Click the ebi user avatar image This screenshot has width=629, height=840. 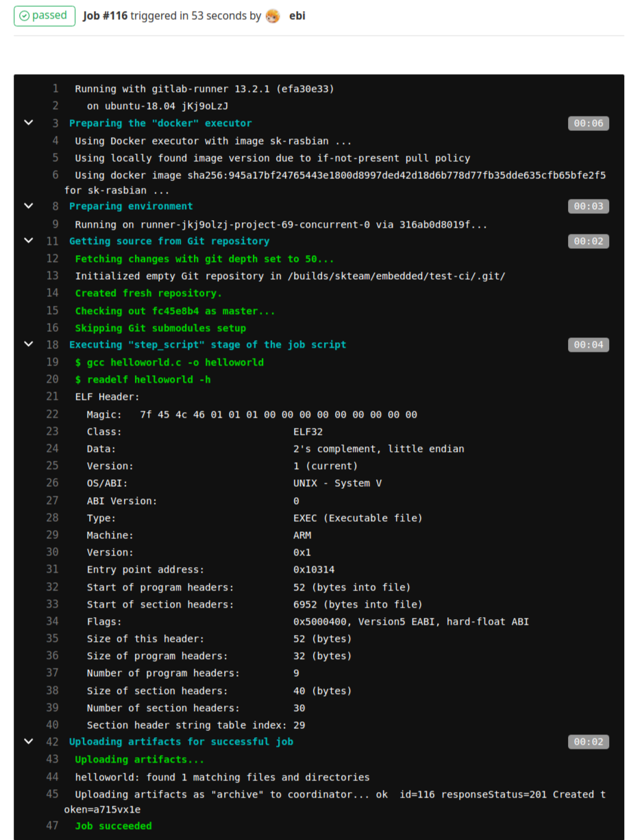point(273,16)
